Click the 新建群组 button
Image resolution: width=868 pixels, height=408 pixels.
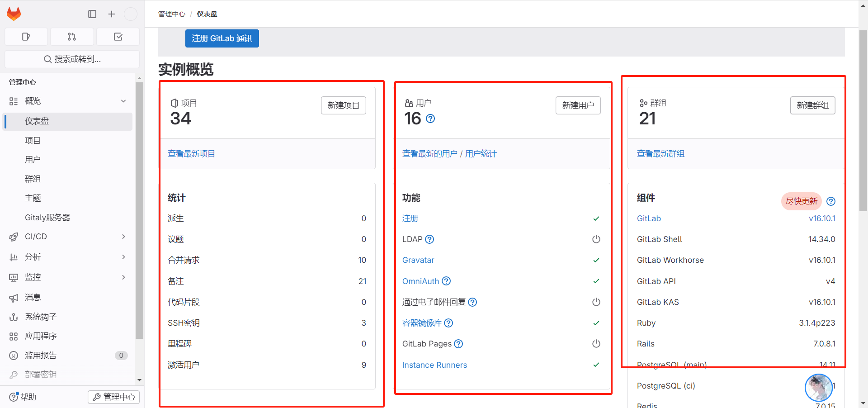pyautogui.click(x=813, y=105)
